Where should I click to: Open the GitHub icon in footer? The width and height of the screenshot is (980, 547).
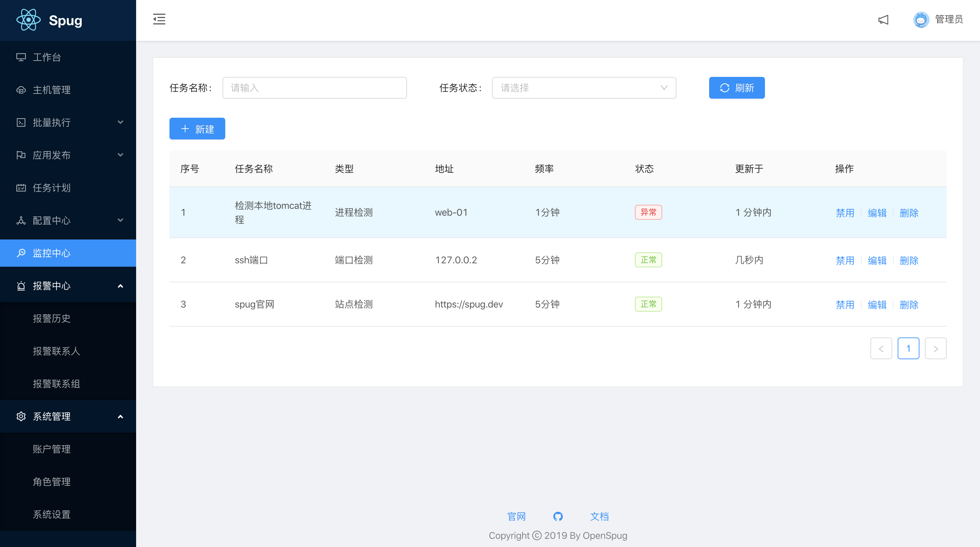[558, 516]
